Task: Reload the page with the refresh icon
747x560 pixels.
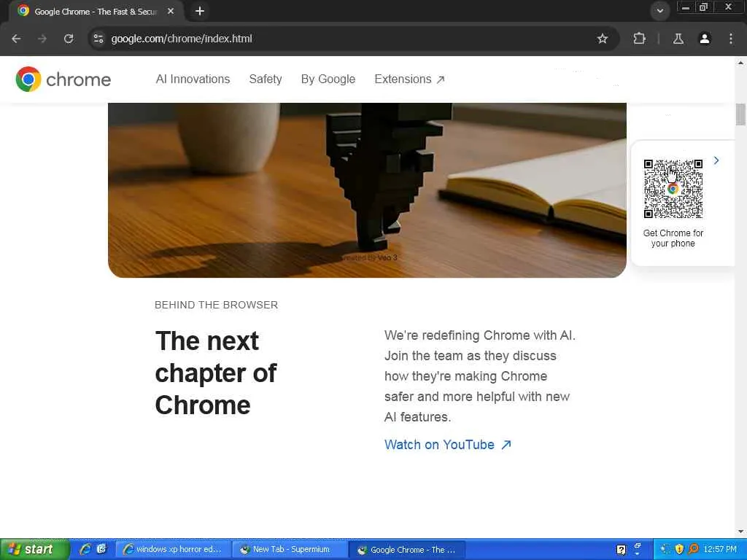Action: (x=69, y=39)
